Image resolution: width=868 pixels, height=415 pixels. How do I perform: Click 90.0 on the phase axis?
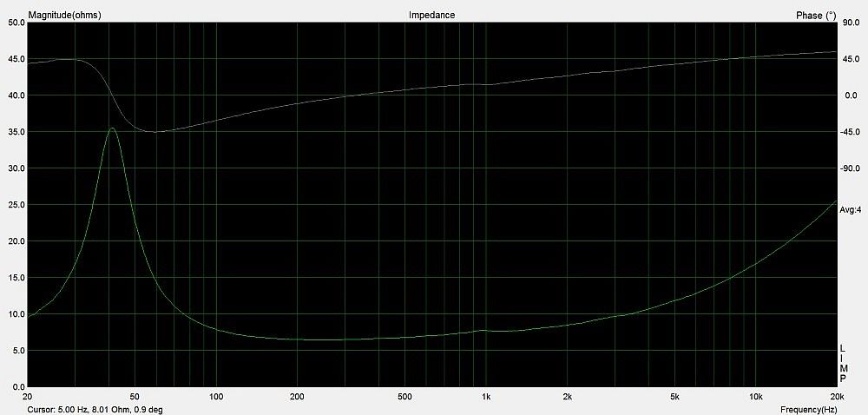click(852, 23)
